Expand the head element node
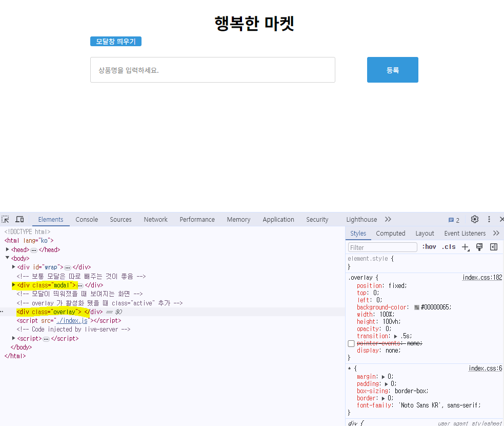This screenshot has width=504, height=426. click(7, 249)
